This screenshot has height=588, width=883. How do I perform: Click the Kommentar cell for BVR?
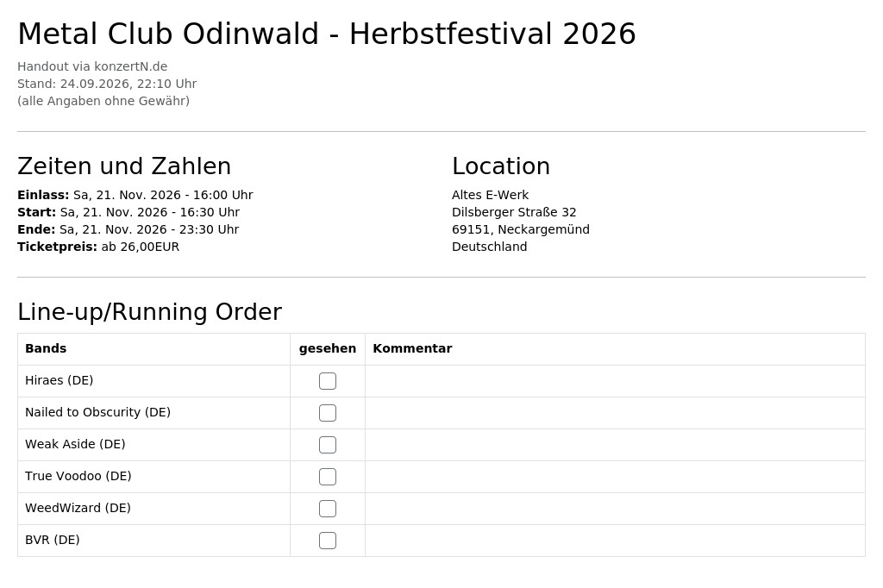[615, 541]
